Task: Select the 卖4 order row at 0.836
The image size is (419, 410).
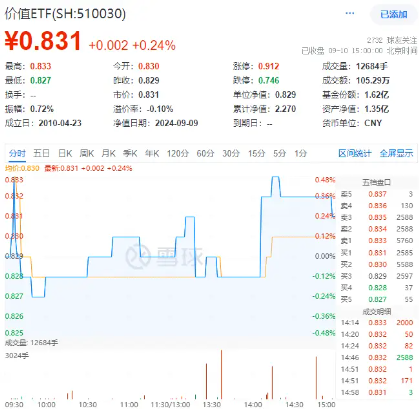Action: pos(377,206)
